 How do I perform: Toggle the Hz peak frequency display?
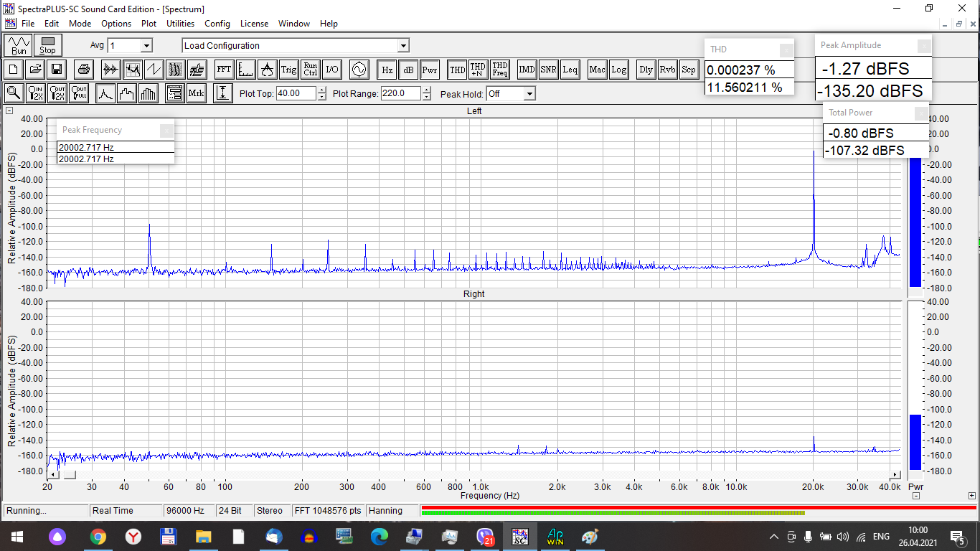[x=387, y=70]
